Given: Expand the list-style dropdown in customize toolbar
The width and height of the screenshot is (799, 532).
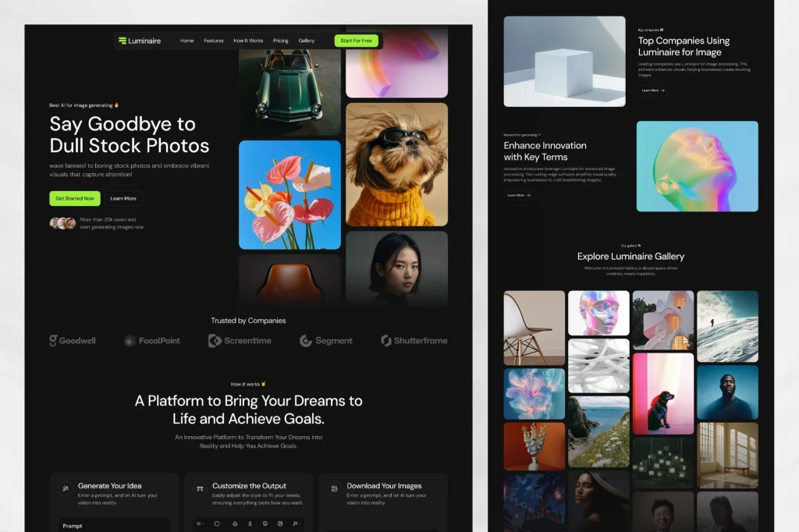Looking at the screenshot, I should point(200,523).
